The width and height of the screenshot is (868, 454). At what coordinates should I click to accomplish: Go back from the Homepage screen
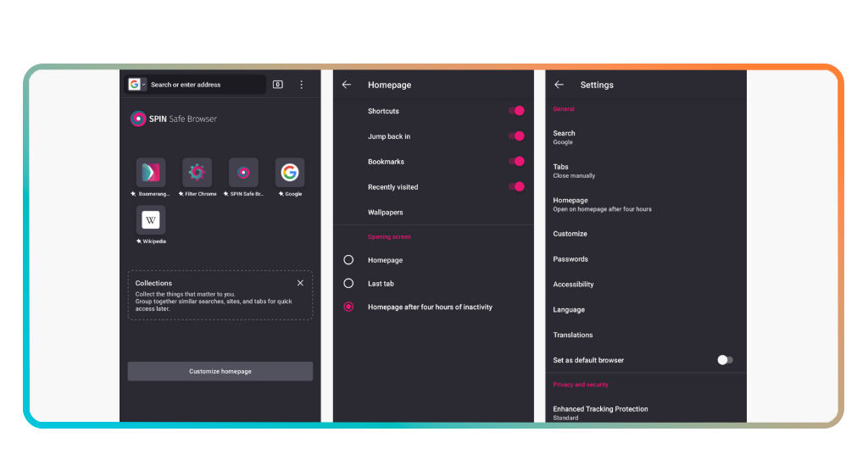tap(347, 85)
